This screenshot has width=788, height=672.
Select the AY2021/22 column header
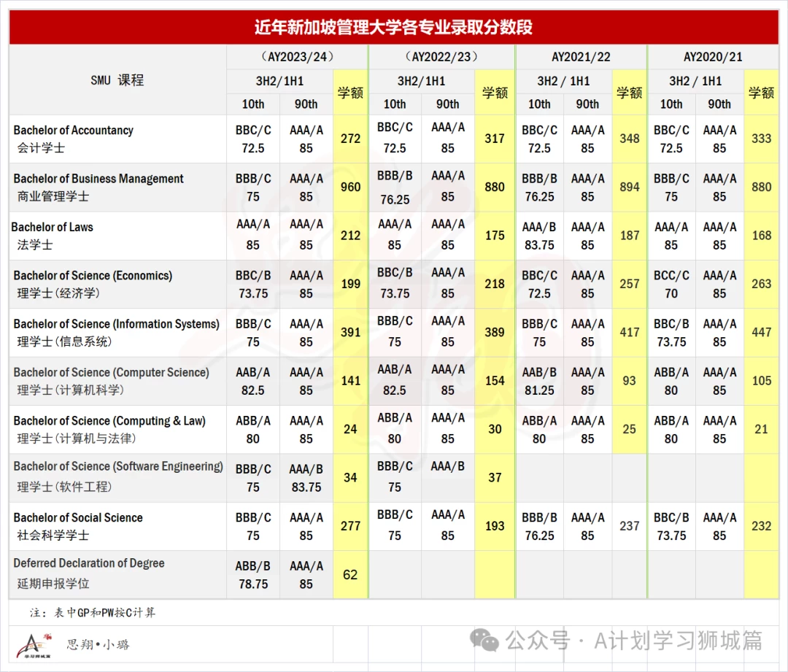click(x=581, y=57)
